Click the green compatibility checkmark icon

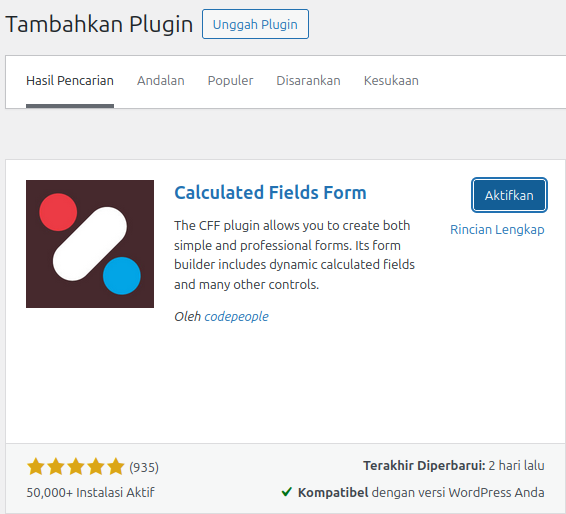click(287, 492)
